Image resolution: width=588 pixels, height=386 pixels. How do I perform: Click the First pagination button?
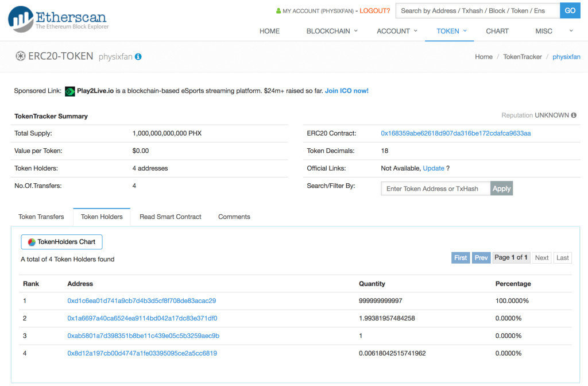point(461,258)
